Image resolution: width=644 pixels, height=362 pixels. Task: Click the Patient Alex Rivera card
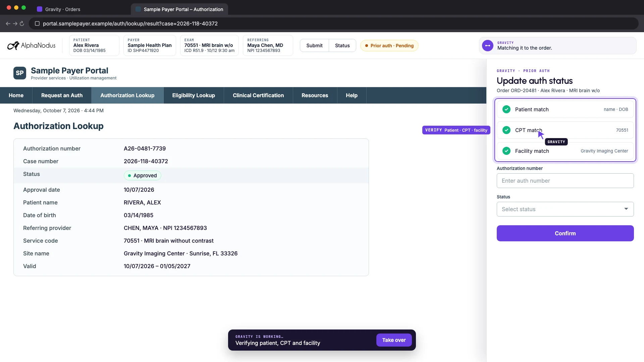pyautogui.click(x=94, y=45)
